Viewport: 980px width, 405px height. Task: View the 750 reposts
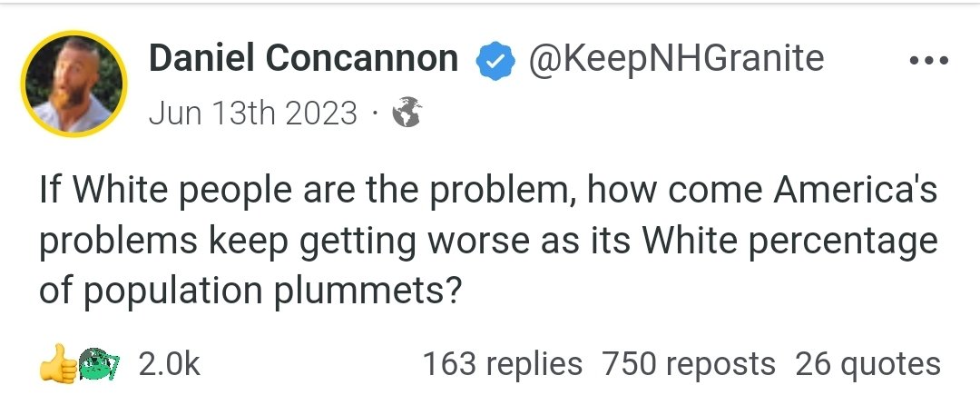(689, 364)
